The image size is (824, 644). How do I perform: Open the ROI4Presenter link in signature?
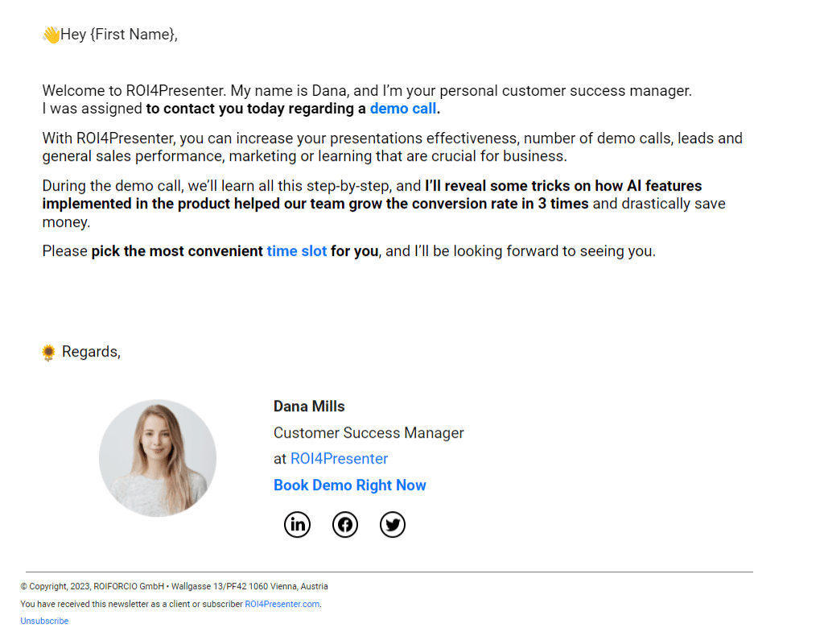click(x=339, y=458)
